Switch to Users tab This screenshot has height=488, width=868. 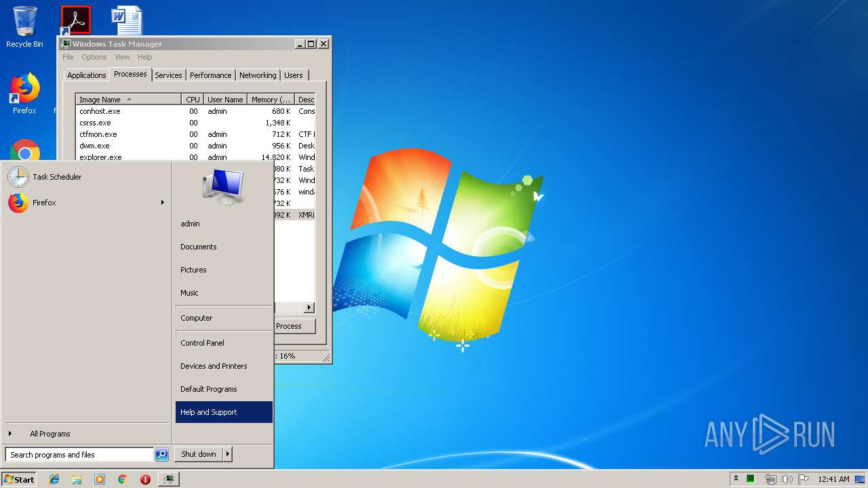point(294,75)
